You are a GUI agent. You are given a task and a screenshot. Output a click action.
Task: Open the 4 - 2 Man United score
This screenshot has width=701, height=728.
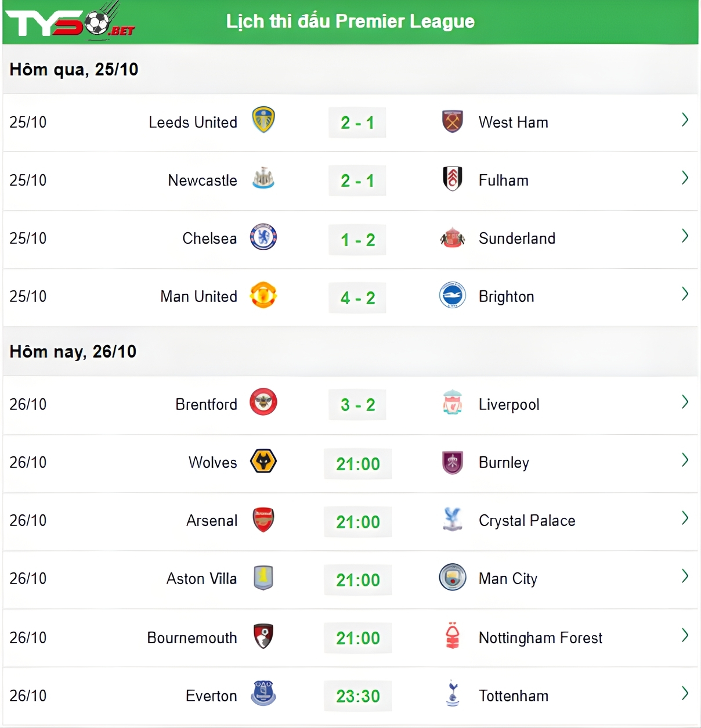coord(357,298)
